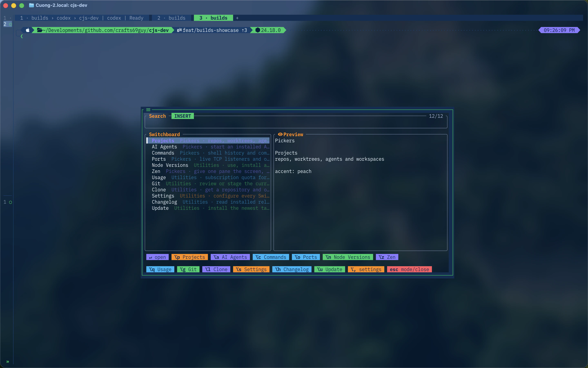588x368 pixels.
Task: Open the Settings row in Switchboard list
Action: (x=208, y=196)
